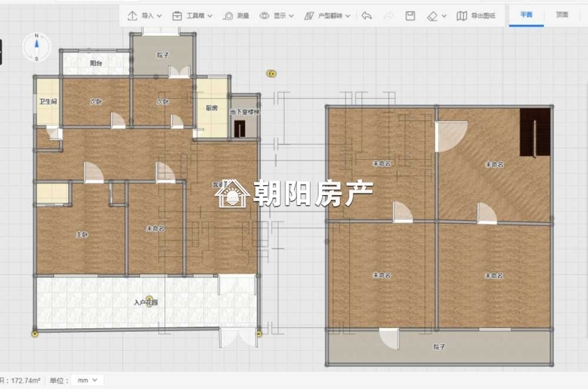Select the bottom-left 未命名 room on right plan

pos(382,276)
